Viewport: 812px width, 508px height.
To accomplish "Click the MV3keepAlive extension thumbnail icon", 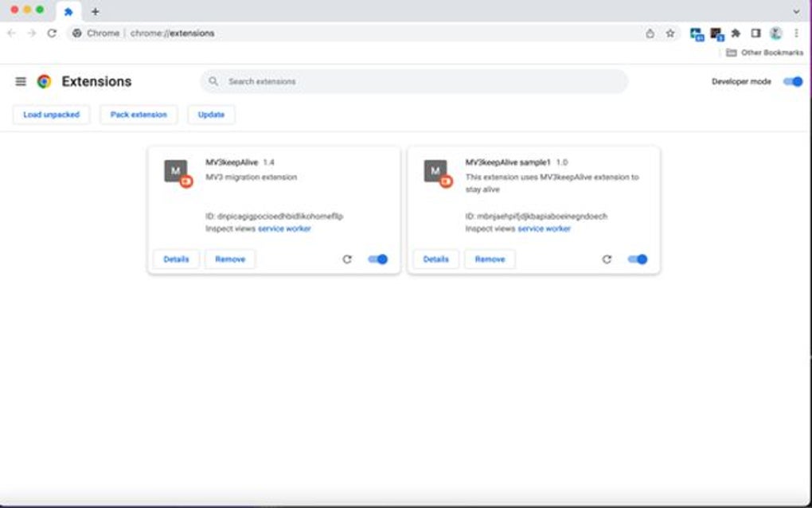I will 175,171.
